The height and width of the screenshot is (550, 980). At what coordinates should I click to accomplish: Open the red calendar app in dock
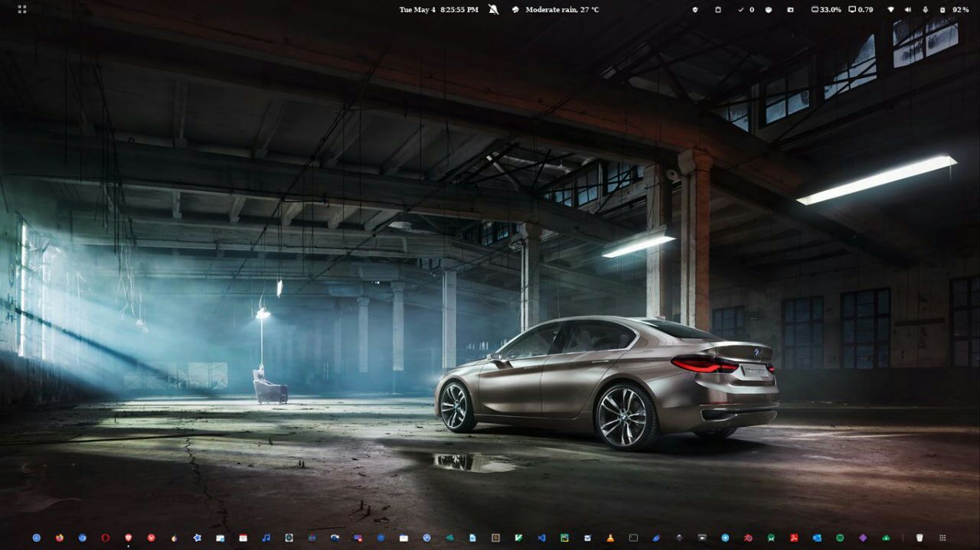point(243,538)
